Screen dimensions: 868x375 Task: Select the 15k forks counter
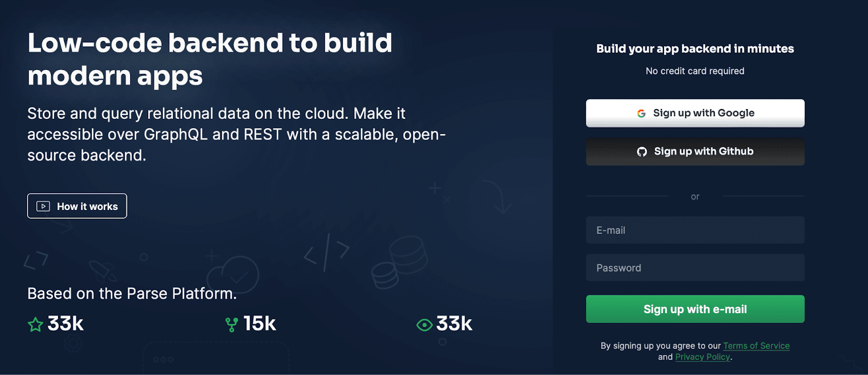[259, 323]
